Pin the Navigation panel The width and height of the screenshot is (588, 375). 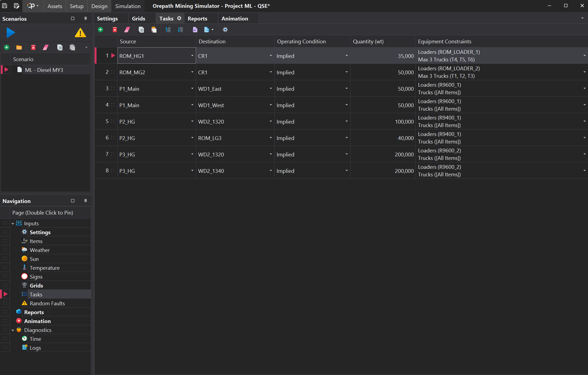[85, 201]
